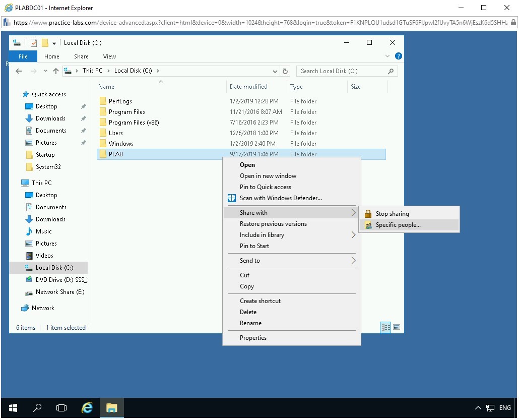Viewport: 519px width, 420px height.
Task: Choose Restore previous versions
Action: pos(273,224)
